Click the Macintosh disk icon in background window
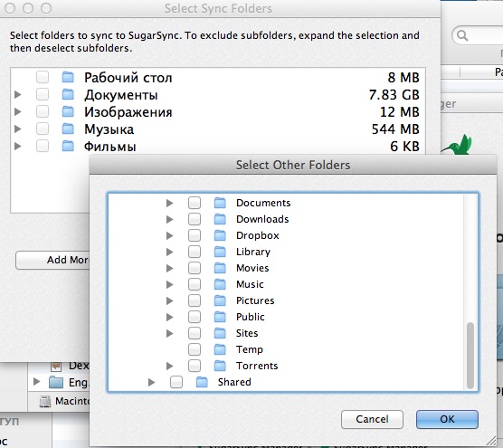The height and width of the screenshot is (448, 503). [45, 401]
